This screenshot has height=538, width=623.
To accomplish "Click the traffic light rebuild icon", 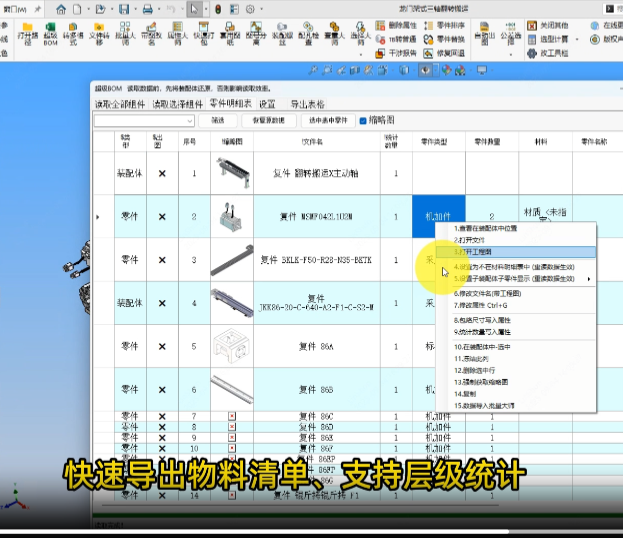I will [x=218, y=9].
